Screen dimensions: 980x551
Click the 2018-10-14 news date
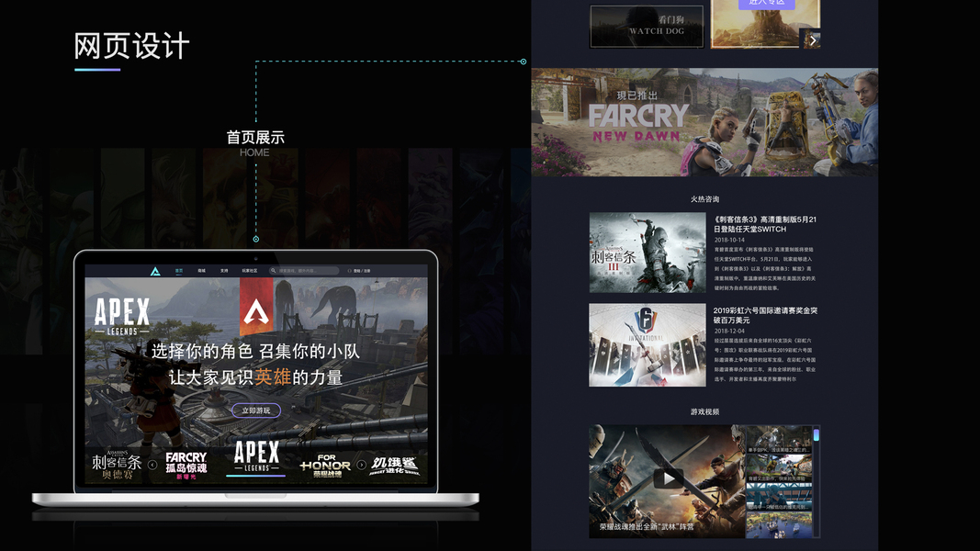coord(729,240)
